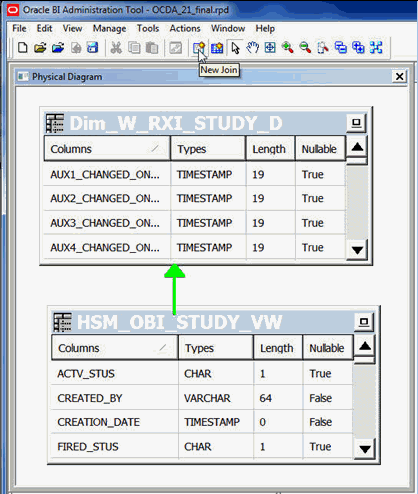This screenshot has height=494, width=418.
Task: Click the Oracle logo in the title bar
Action: (13, 10)
